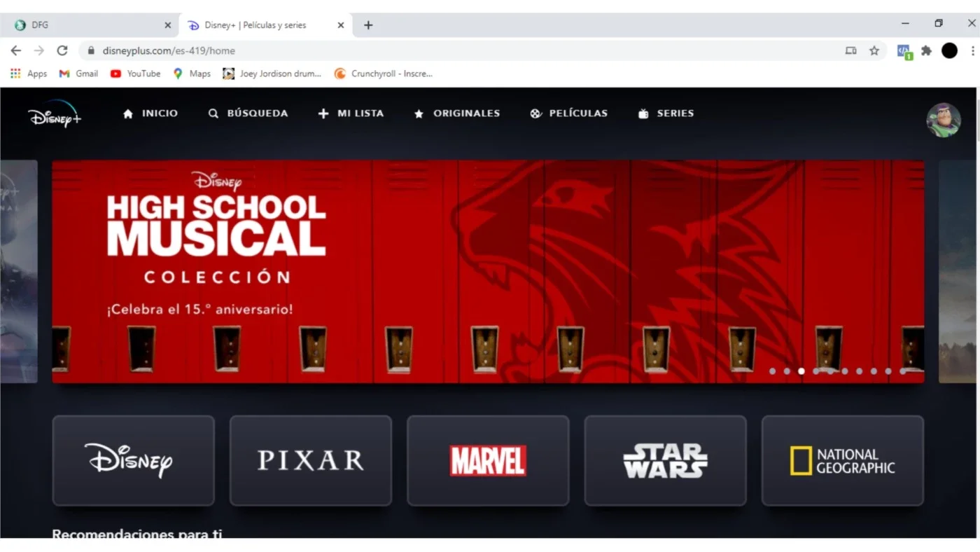980x552 pixels.
Task: Close the Disney+ tab
Action: tap(341, 25)
